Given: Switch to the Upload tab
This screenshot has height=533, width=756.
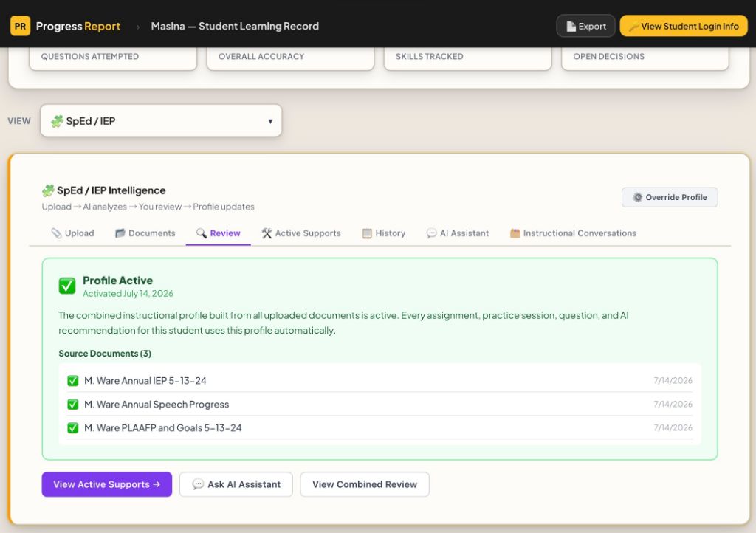Looking at the screenshot, I should coord(73,233).
